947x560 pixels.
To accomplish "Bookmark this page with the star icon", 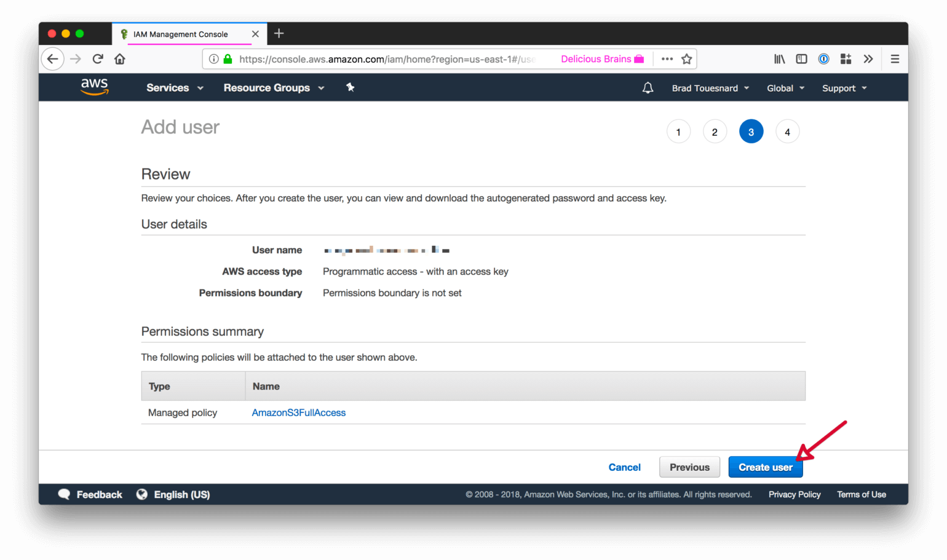I will (687, 59).
